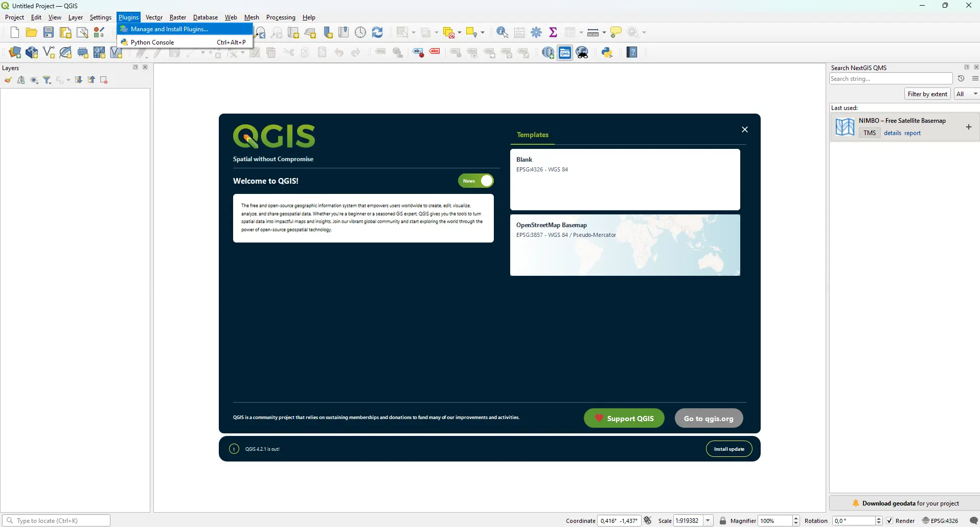Open the filter legend funnel dropdown

pos(48,80)
